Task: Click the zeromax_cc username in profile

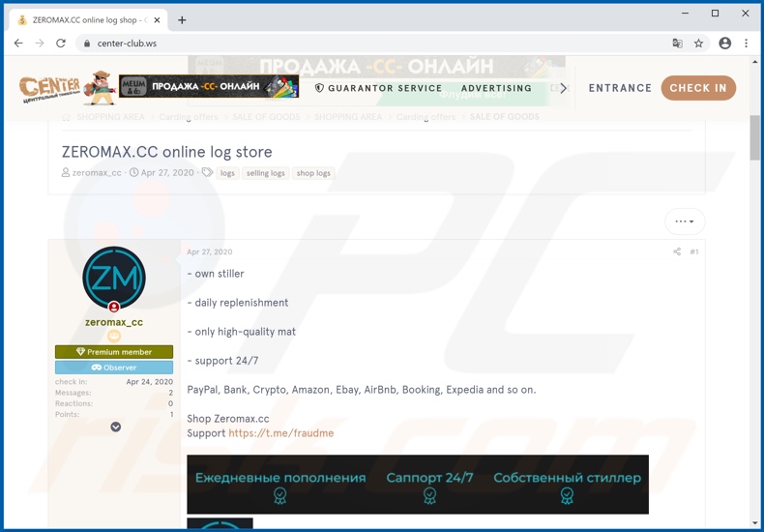Action: tap(114, 322)
